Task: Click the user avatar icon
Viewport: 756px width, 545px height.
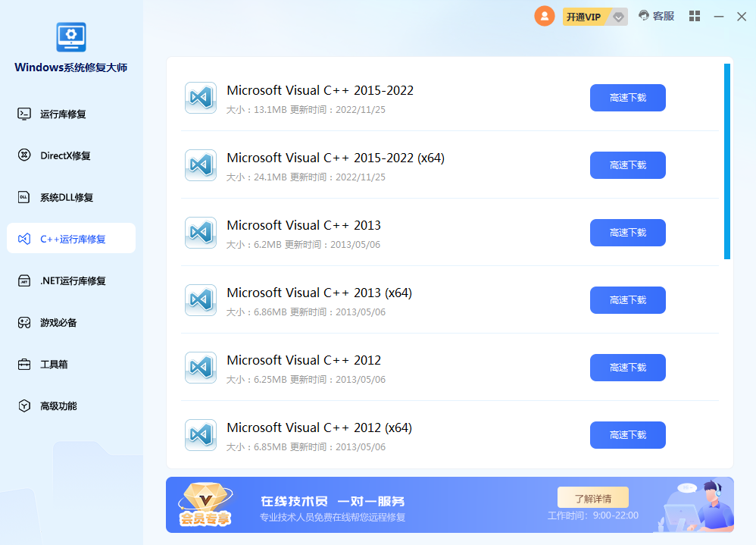Action: coord(545,16)
